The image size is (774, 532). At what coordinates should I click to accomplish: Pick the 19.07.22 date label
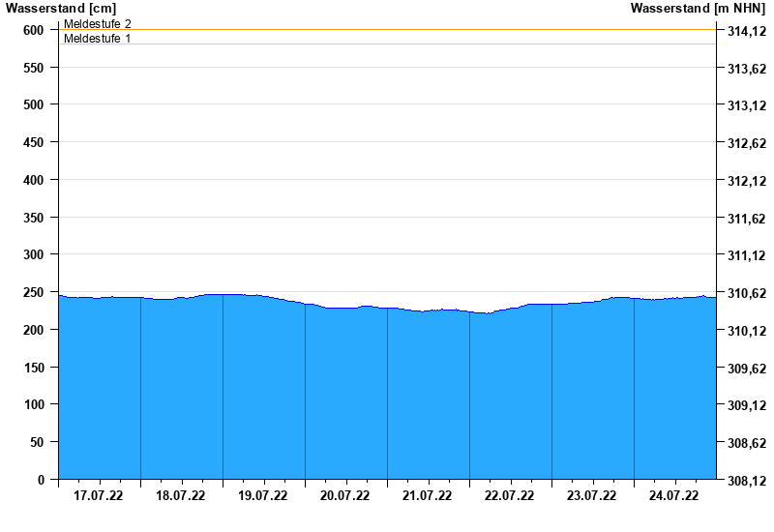(x=263, y=496)
